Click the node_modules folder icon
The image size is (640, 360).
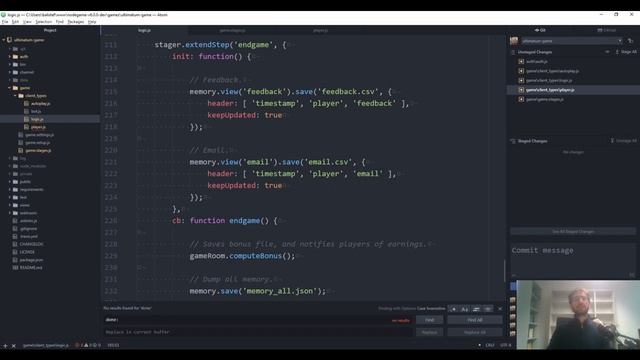pos(15,166)
